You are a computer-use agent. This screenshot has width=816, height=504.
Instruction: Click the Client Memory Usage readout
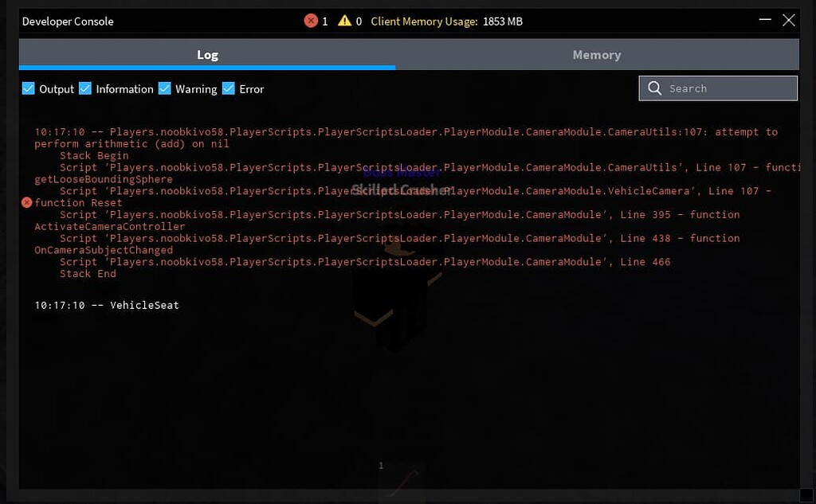pyautogui.click(x=446, y=21)
